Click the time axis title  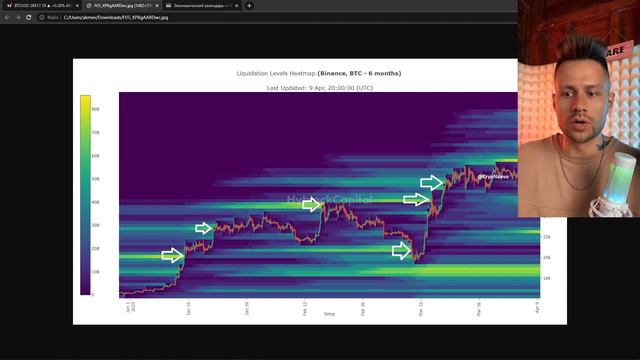tap(329, 314)
